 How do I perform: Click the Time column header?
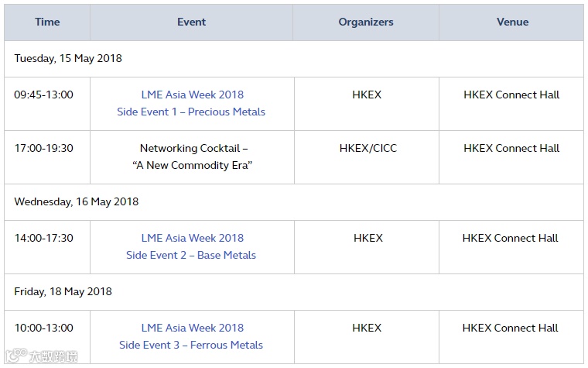[47, 22]
